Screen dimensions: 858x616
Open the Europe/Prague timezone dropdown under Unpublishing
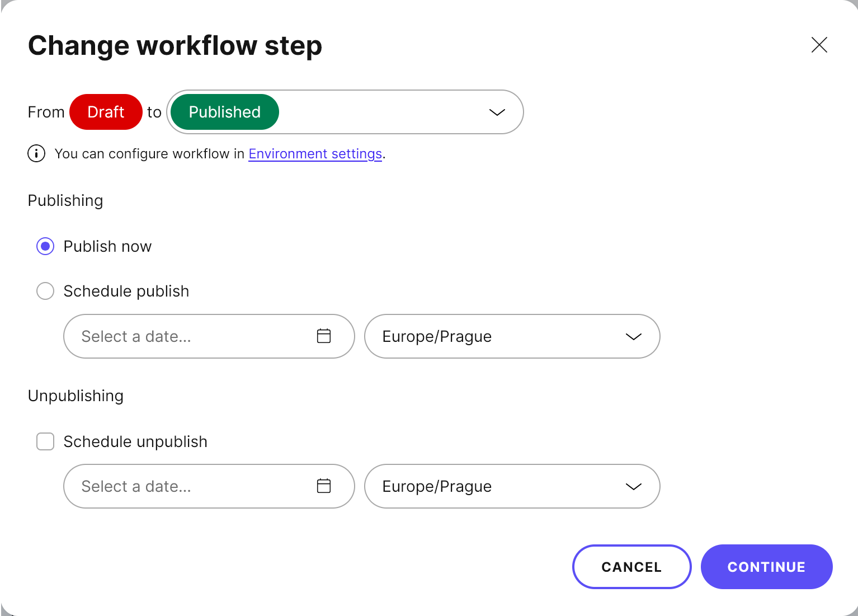coord(512,486)
